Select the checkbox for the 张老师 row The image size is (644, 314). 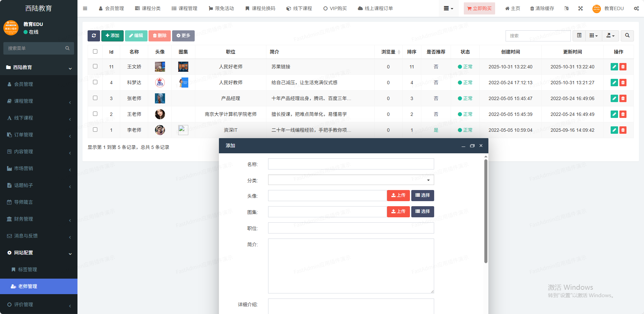point(95,98)
